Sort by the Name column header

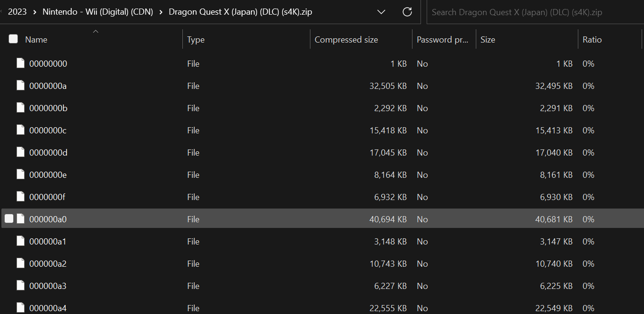pyautogui.click(x=36, y=40)
